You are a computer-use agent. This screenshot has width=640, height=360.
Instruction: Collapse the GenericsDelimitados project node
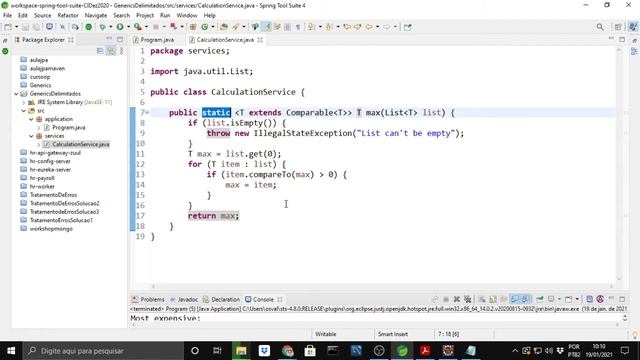tap(16, 94)
